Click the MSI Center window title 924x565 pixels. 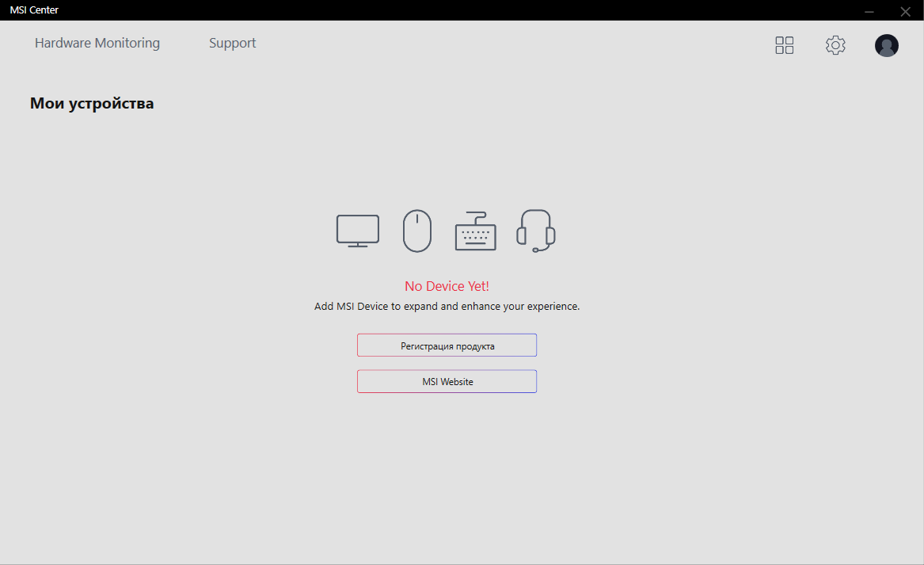click(x=34, y=10)
